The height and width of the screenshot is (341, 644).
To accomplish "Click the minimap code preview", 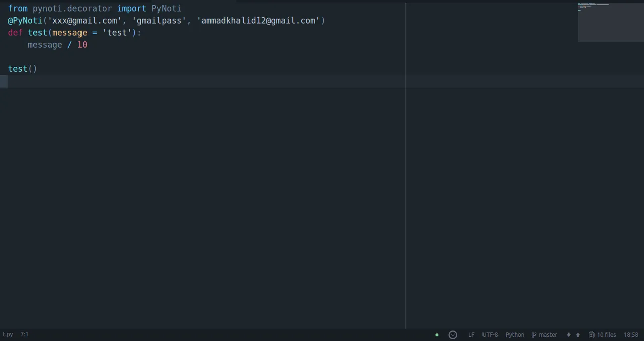I will pyautogui.click(x=611, y=22).
